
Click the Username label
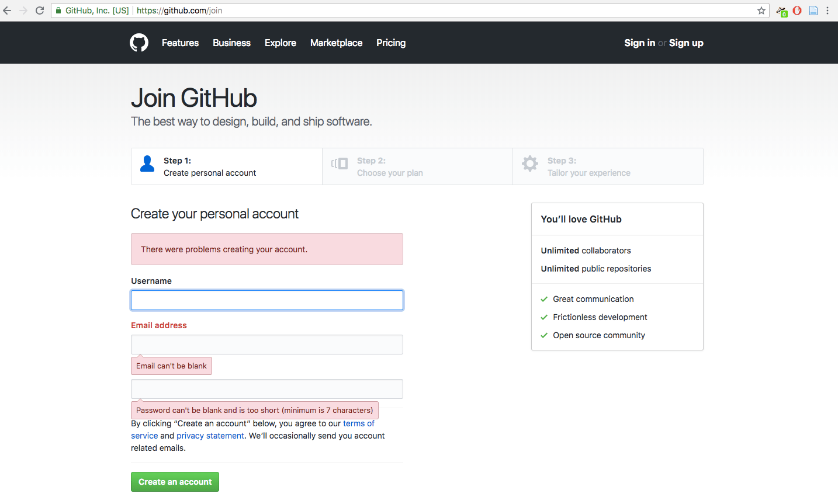(x=151, y=281)
